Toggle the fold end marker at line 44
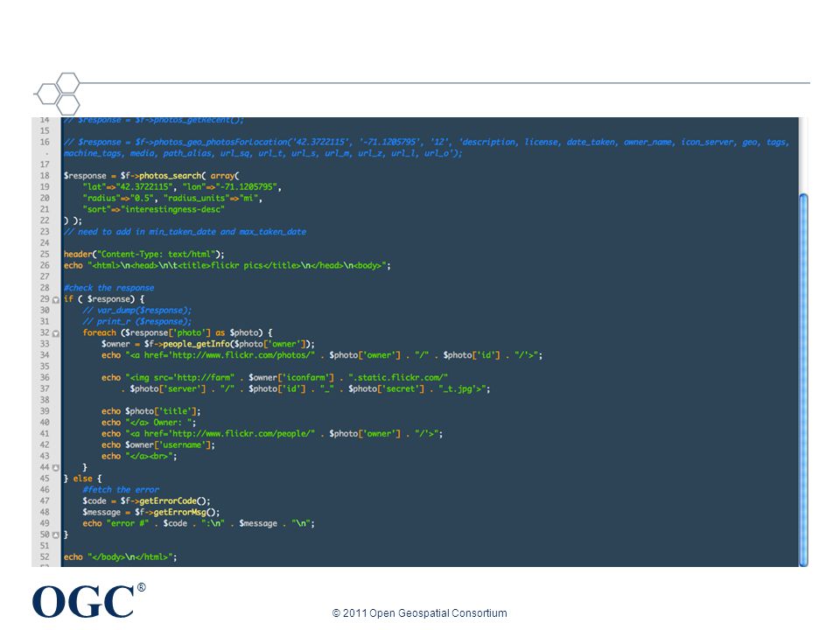 coord(56,467)
